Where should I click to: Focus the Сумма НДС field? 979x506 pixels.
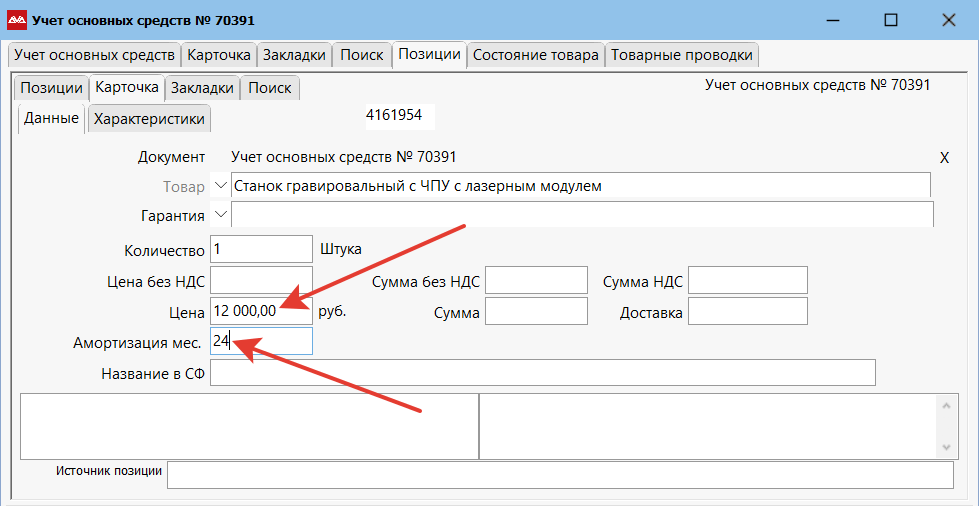(748, 280)
